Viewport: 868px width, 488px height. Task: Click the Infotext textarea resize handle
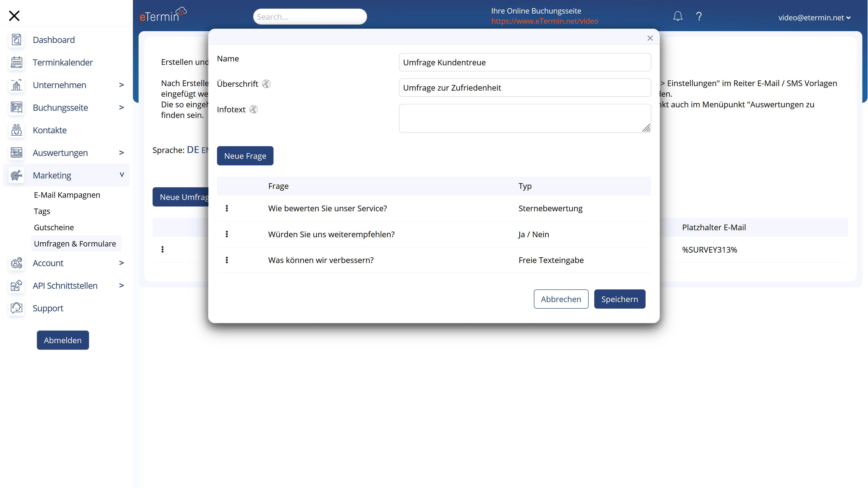point(646,128)
